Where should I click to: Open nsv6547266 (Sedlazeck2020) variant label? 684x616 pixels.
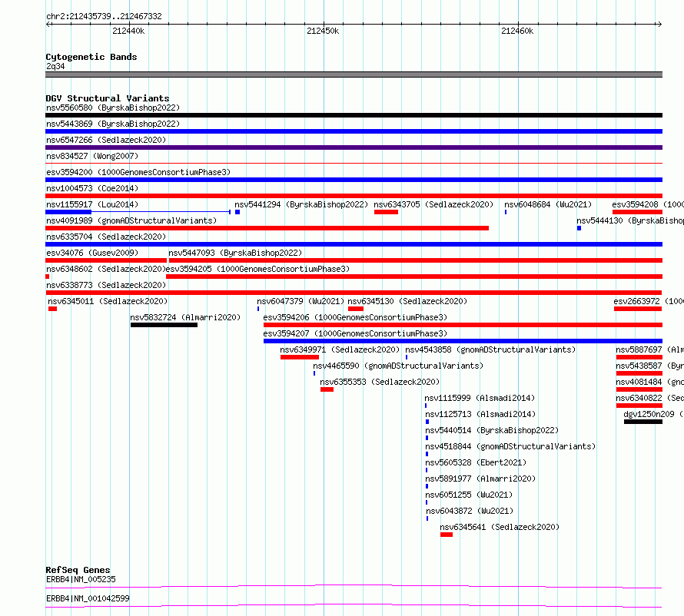coord(106,140)
